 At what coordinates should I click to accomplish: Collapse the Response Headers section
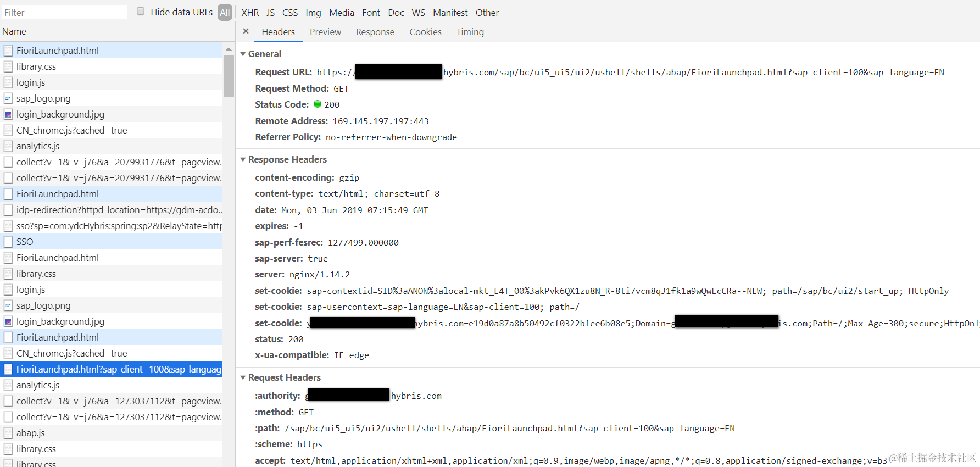click(x=243, y=159)
